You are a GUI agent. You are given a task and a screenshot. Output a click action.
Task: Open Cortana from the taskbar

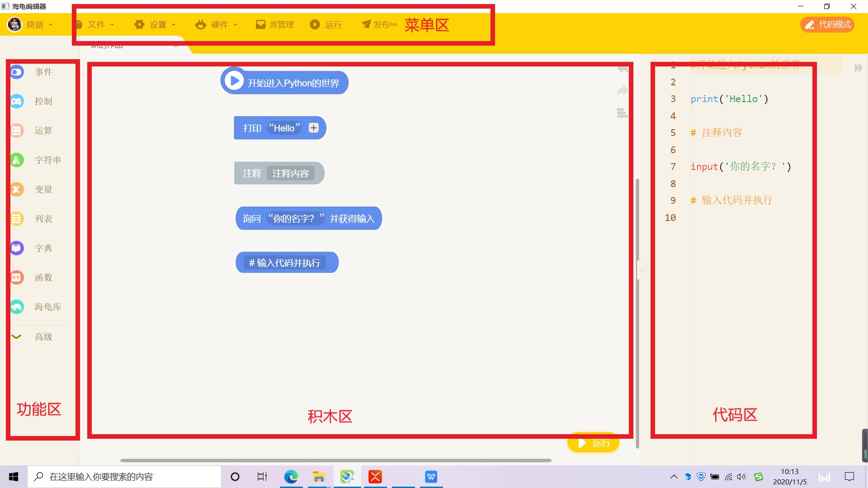point(235,477)
